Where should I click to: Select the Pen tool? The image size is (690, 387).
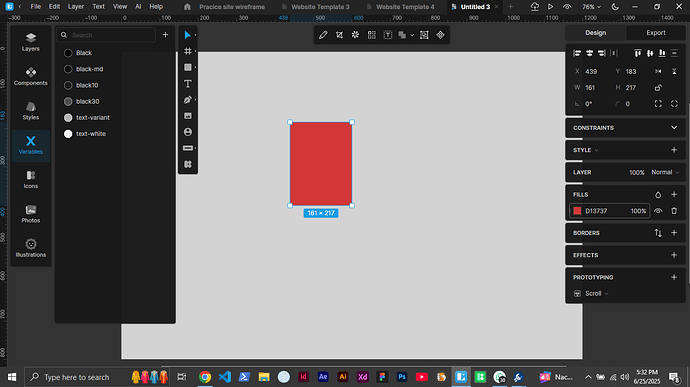click(x=187, y=100)
